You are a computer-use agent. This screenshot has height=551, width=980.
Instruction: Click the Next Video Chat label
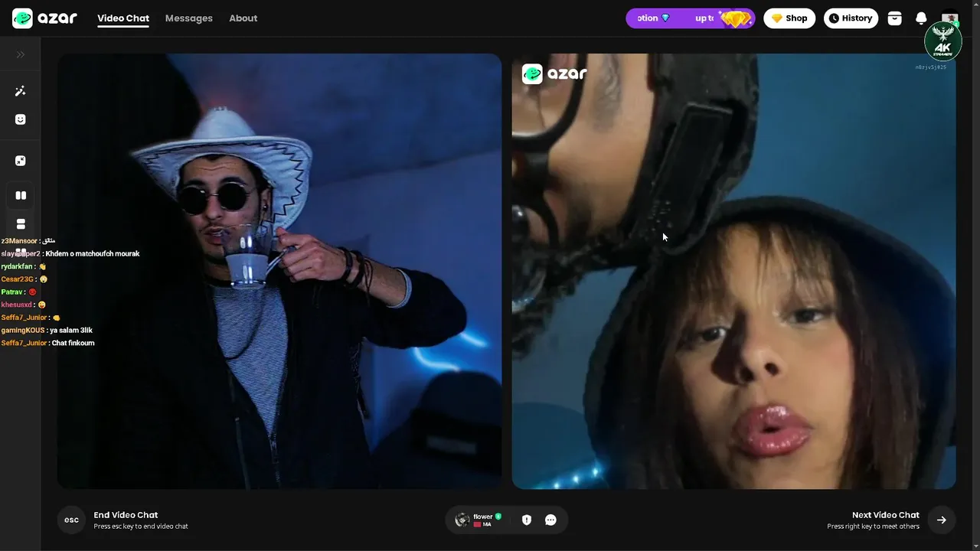(886, 515)
